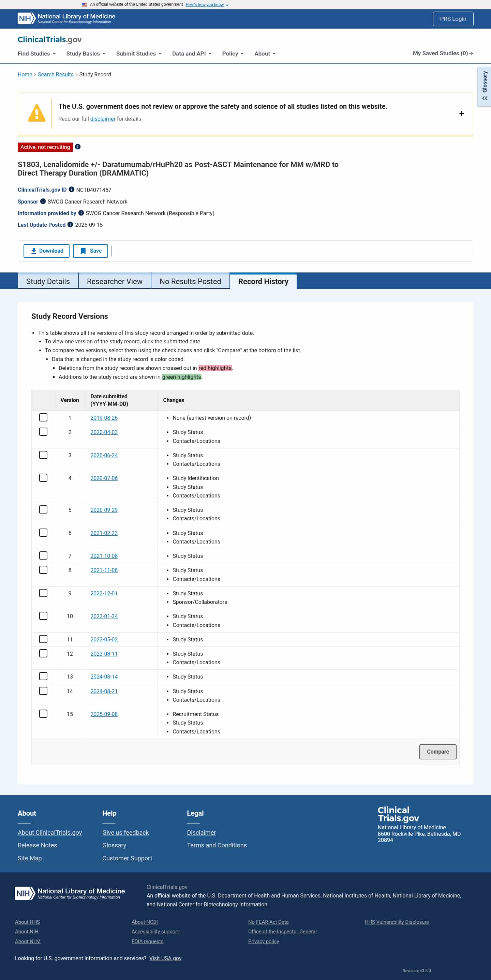491x980 pixels.
Task: Select the checkbox for version 11
Action: click(x=43, y=639)
